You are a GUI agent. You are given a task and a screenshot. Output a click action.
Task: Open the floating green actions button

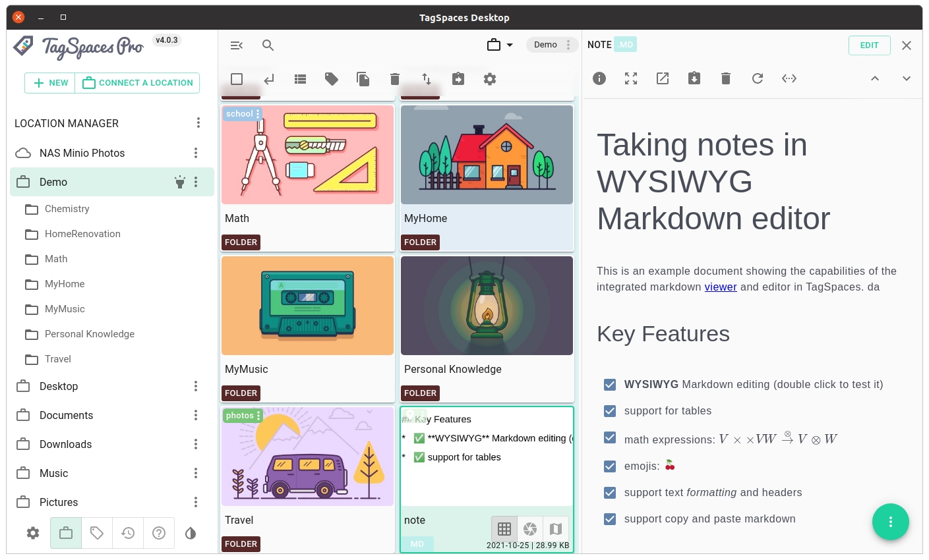(891, 522)
